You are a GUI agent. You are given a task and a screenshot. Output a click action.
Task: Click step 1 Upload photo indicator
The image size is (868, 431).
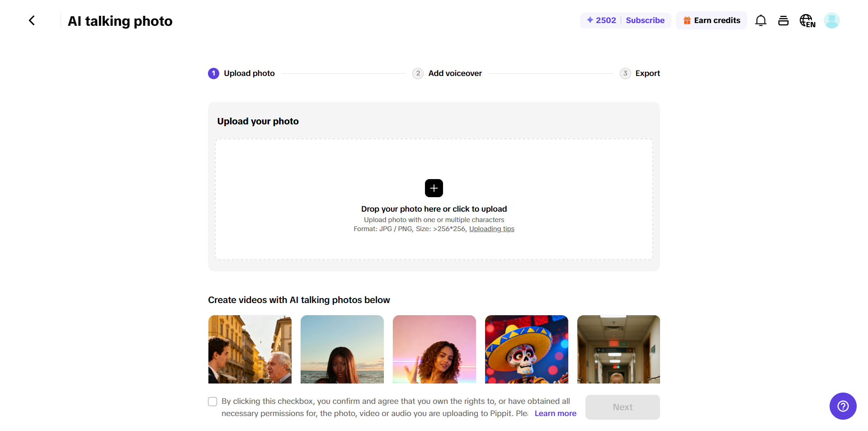(x=241, y=73)
